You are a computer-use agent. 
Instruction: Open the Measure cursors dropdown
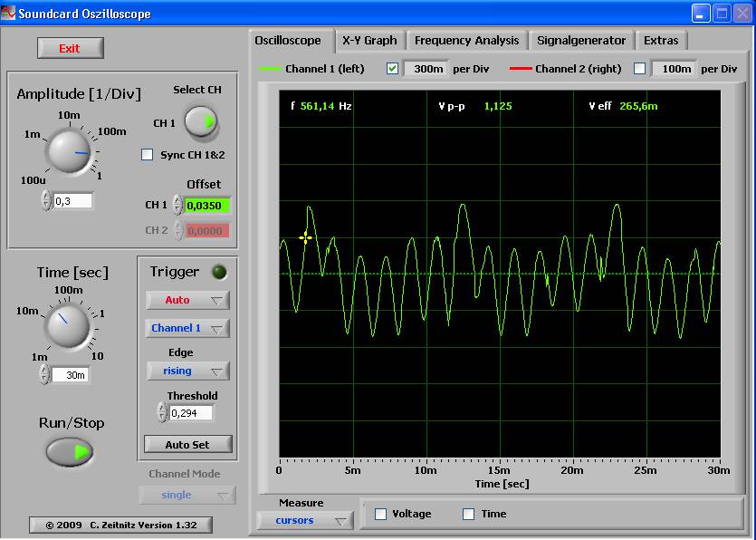tap(305, 520)
